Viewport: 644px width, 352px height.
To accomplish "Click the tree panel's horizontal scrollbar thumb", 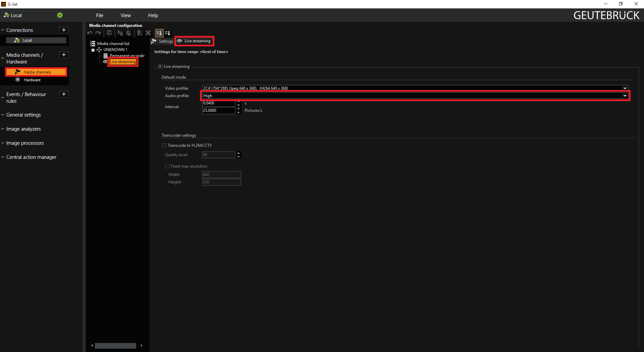I will (x=115, y=346).
